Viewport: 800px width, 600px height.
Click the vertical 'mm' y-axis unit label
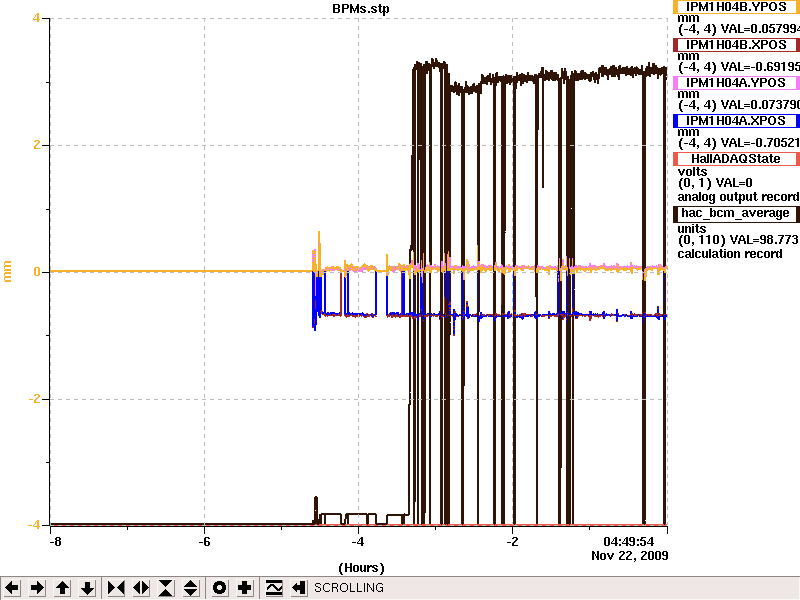[x=8, y=271]
